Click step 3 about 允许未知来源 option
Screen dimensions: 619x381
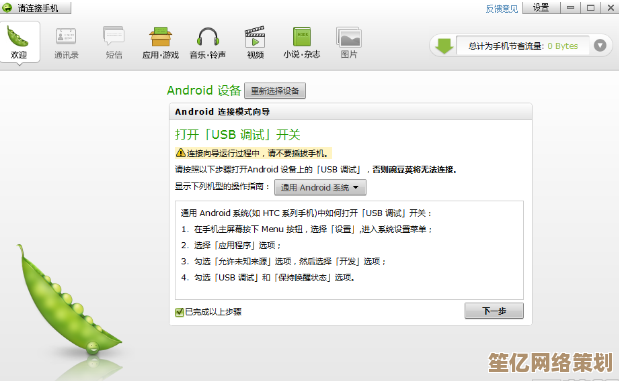click(283, 261)
